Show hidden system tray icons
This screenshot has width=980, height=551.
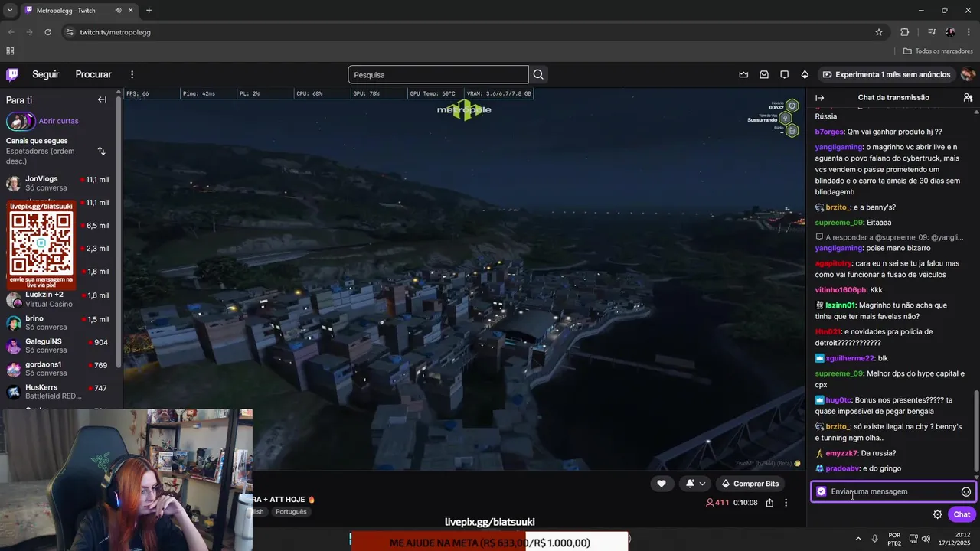coord(857,539)
